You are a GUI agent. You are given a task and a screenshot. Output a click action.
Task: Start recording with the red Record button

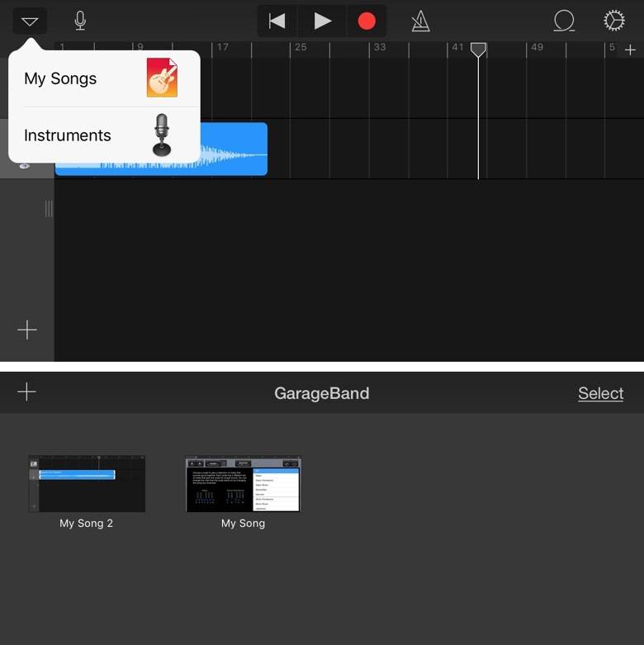(x=367, y=21)
